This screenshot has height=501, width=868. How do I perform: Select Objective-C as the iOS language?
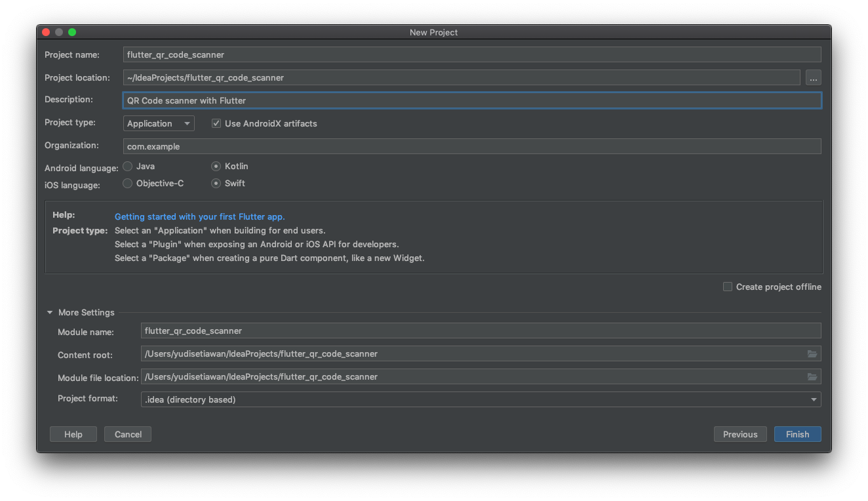point(127,183)
